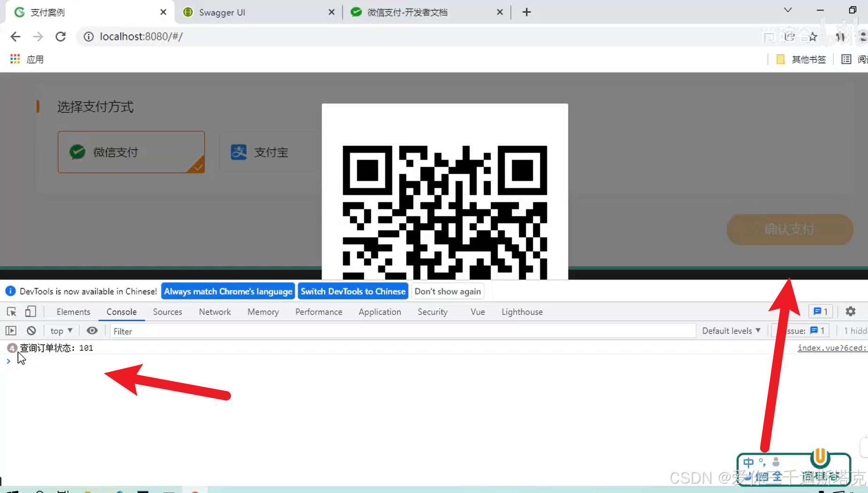Click the 选择支付方式 heading

point(95,107)
